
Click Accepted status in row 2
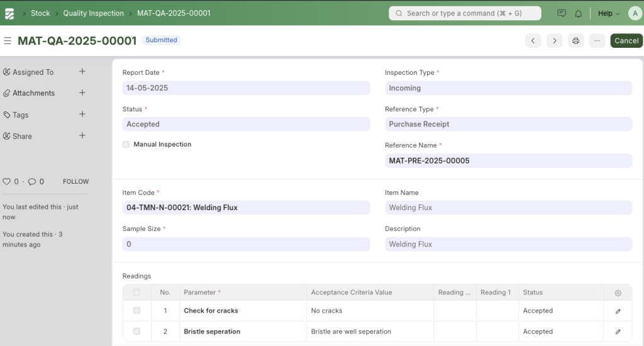click(561, 331)
